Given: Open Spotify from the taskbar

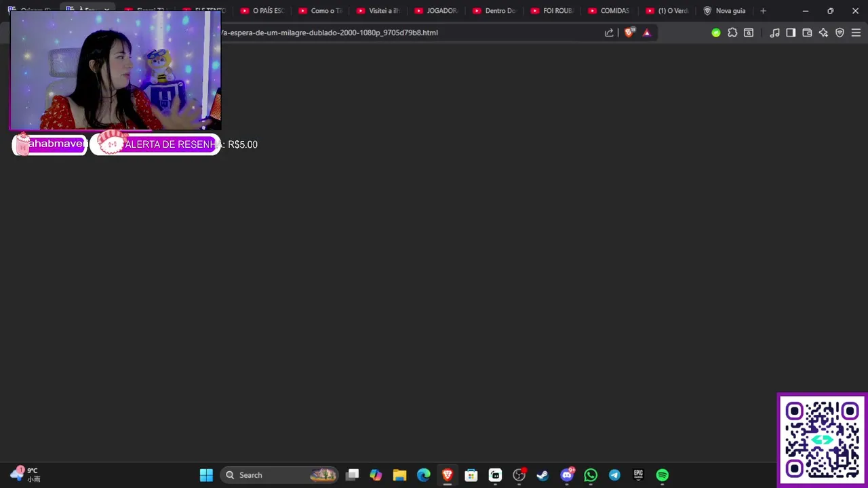Looking at the screenshot, I should coord(663,475).
